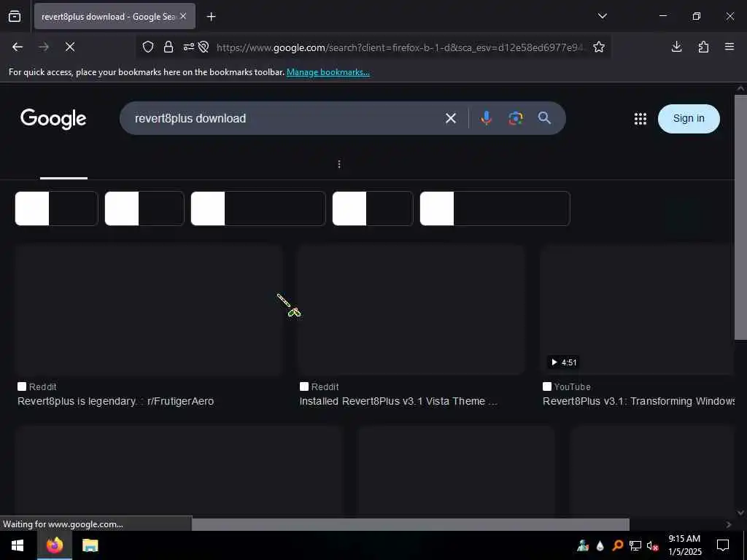Go to the Google home logo
This screenshot has height=560, width=747.
point(53,119)
